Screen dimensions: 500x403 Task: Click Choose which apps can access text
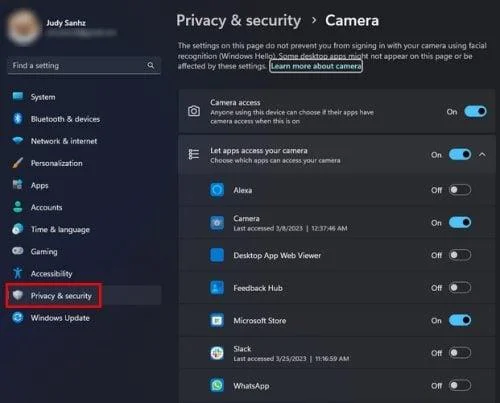pos(275,161)
